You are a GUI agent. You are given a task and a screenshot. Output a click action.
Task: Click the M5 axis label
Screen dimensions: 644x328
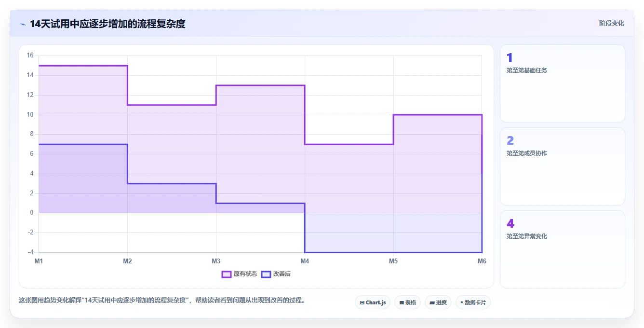393,261
